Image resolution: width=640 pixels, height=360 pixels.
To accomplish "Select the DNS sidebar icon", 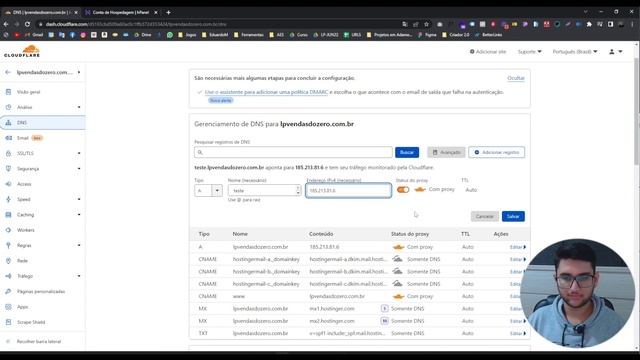I will (9, 122).
